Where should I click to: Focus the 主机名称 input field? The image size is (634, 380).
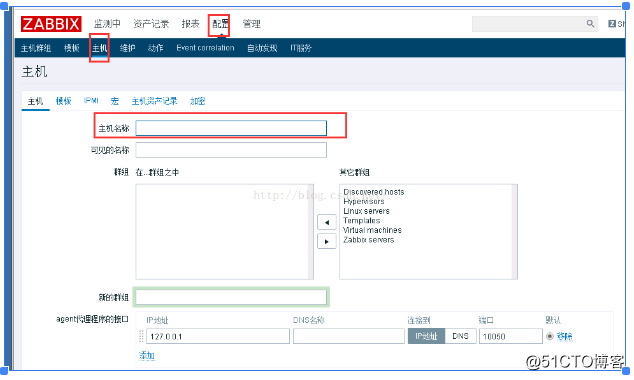[231, 128]
